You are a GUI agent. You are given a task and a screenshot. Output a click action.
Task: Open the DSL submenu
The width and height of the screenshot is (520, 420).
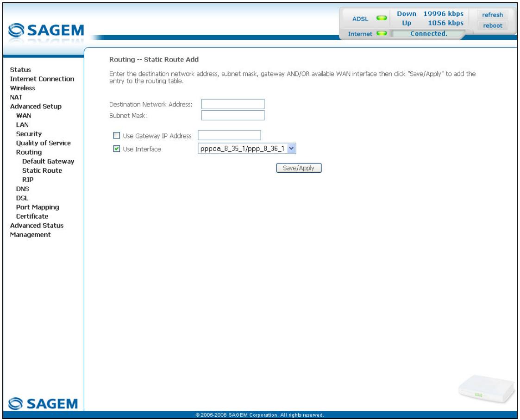(22, 198)
